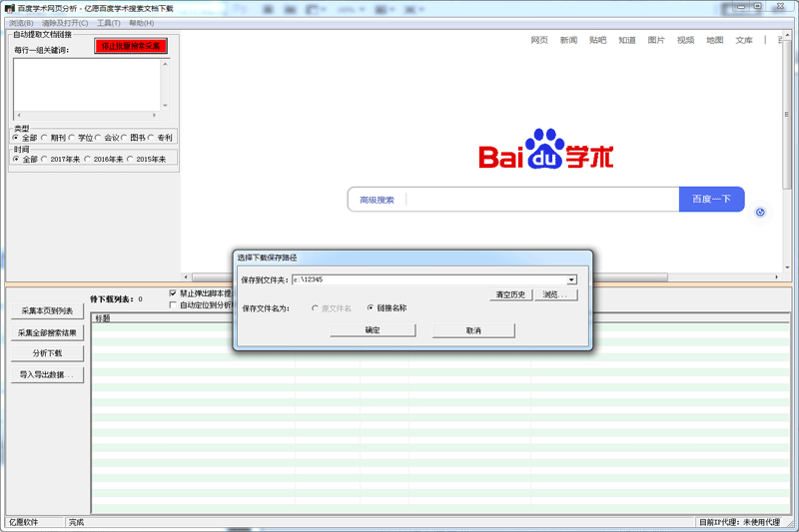Toggle the 禁止弹出脚本提示 checkbox

tap(173, 293)
